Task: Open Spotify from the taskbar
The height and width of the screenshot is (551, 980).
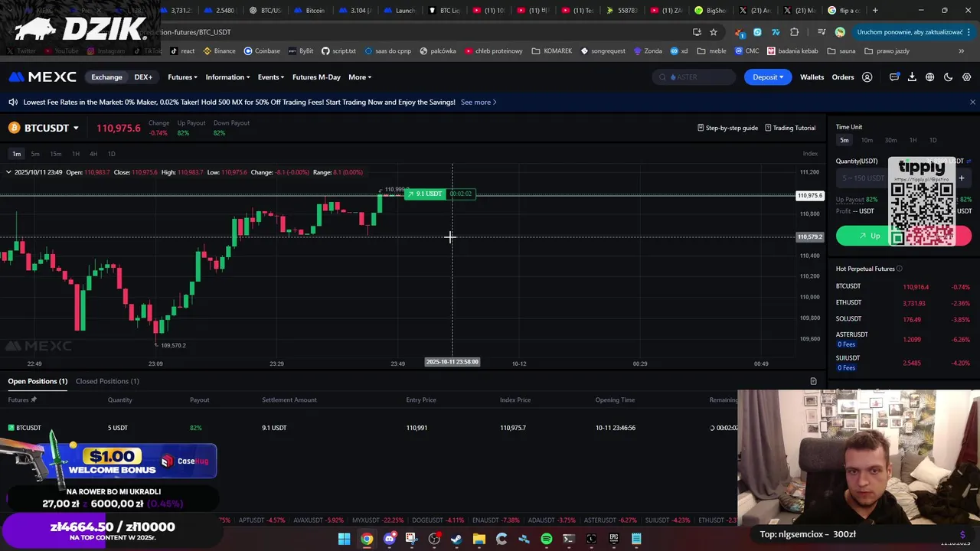Action: coord(546,539)
